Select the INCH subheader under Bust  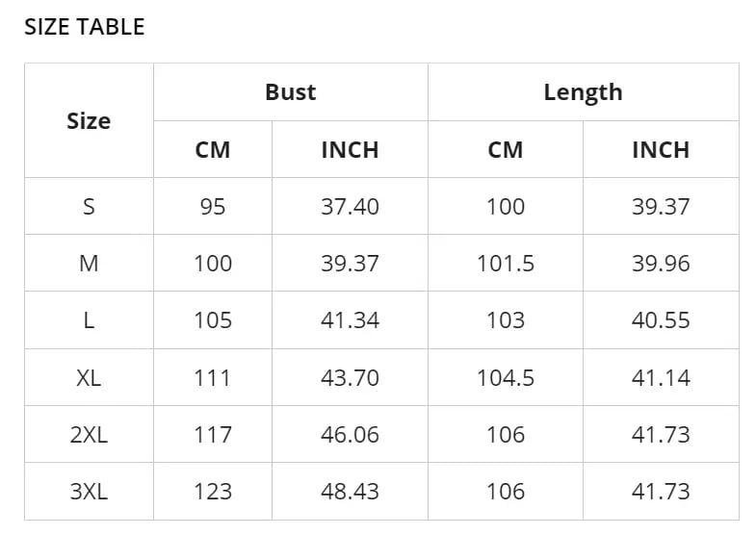tap(350, 150)
